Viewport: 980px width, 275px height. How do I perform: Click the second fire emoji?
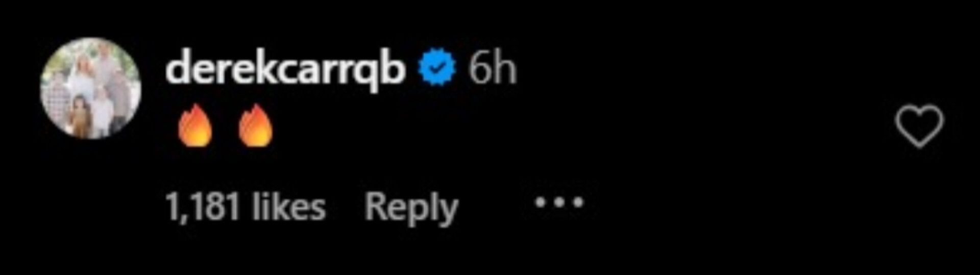tap(256, 126)
